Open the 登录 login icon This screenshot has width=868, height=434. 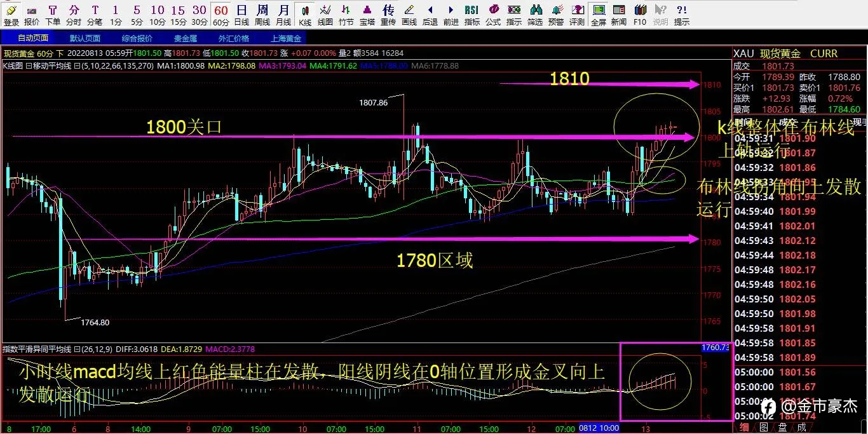pyautogui.click(x=11, y=14)
